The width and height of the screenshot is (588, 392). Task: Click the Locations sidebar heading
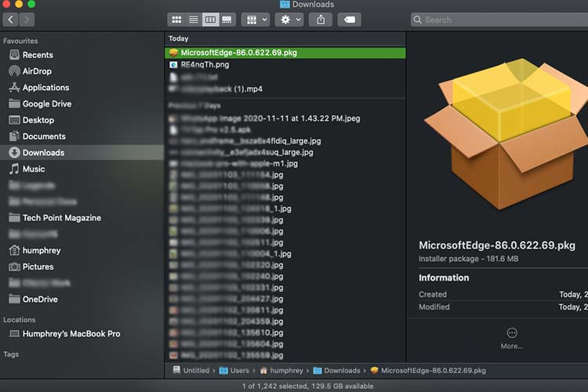click(x=20, y=320)
